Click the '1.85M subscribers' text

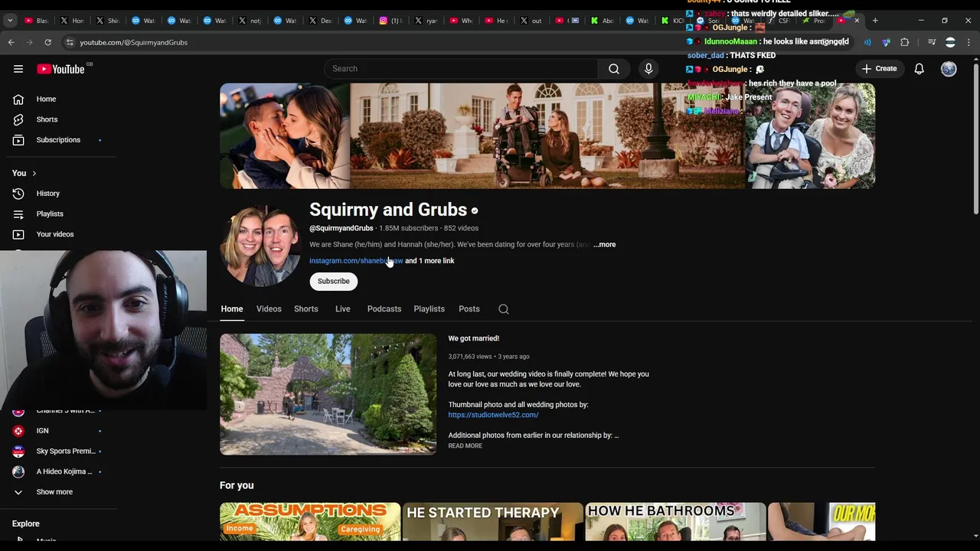click(x=409, y=228)
